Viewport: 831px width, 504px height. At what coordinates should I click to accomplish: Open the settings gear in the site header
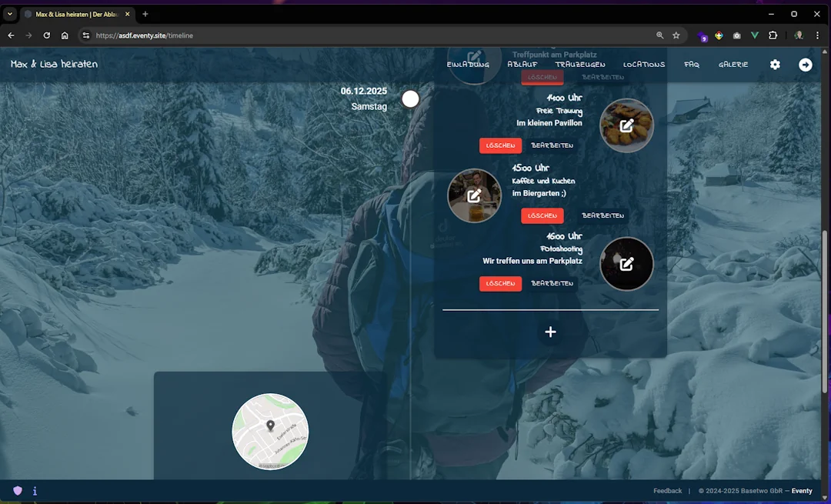775,65
